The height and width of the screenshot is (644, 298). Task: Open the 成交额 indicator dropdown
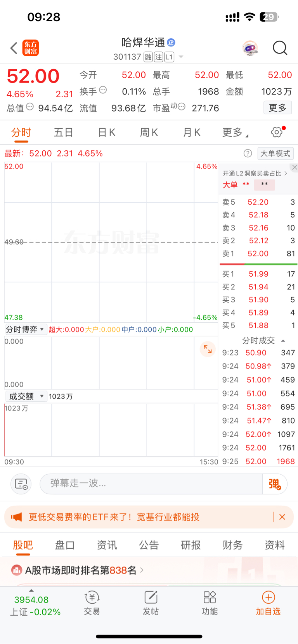pyautogui.click(x=26, y=396)
